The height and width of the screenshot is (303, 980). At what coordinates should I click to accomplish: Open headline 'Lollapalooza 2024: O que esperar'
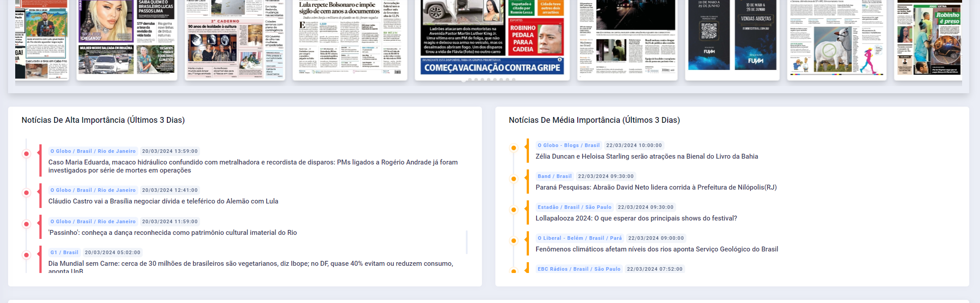[x=636, y=218]
